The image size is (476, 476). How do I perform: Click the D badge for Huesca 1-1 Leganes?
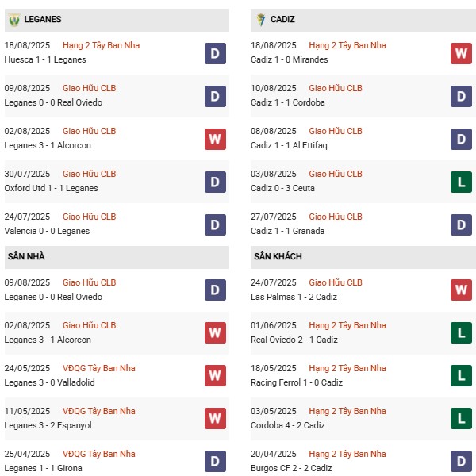point(215,53)
